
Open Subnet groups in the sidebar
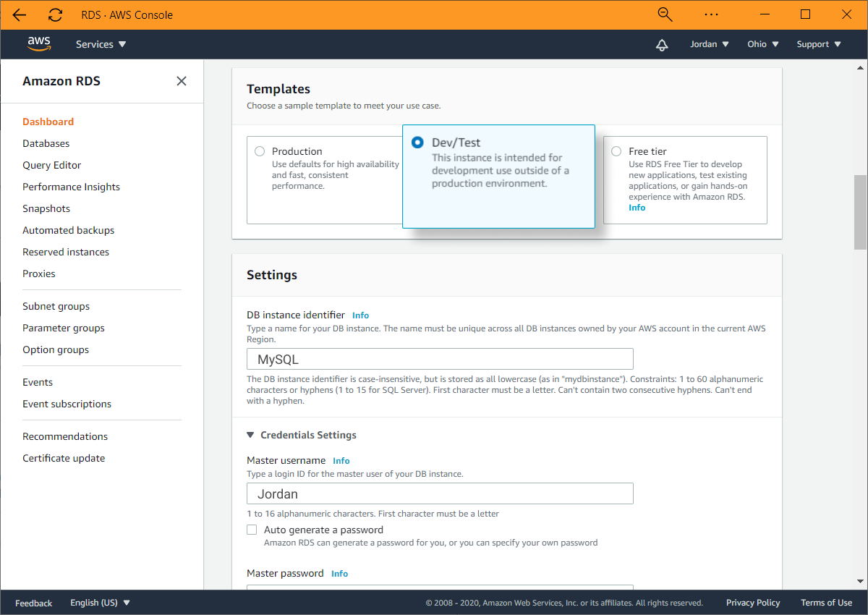[x=56, y=306]
